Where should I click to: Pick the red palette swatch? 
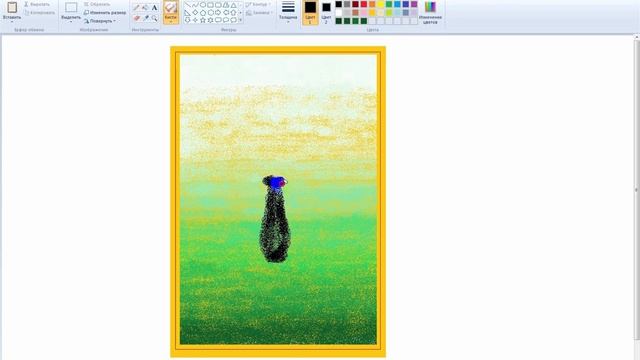pos(364,4)
